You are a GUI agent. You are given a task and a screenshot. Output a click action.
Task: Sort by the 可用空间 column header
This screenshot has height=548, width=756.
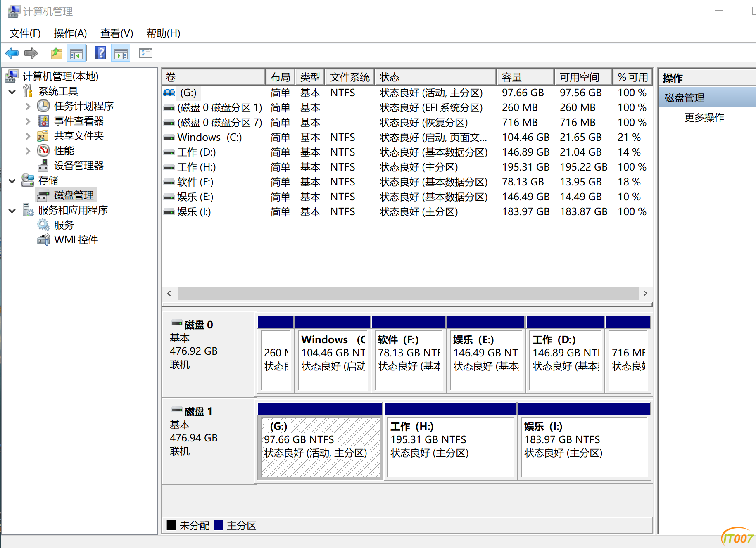[x=583, y=77]
